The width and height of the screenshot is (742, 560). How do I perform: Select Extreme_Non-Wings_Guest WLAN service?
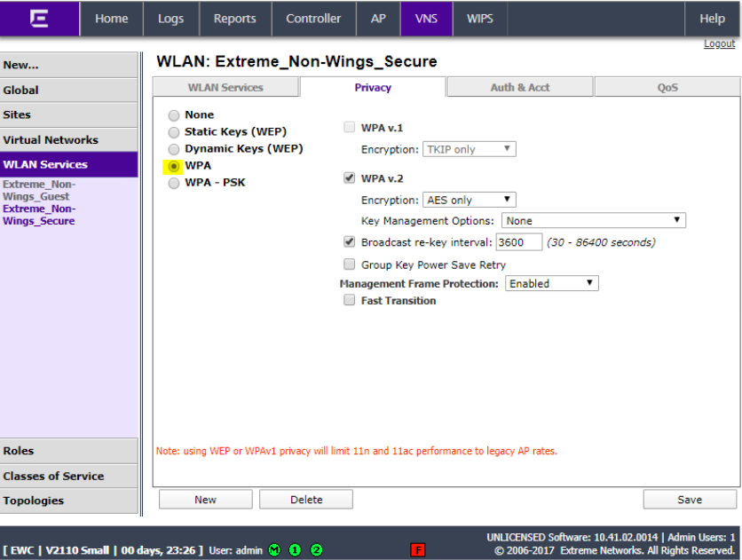pyautogui.click(x=39, y=190)
